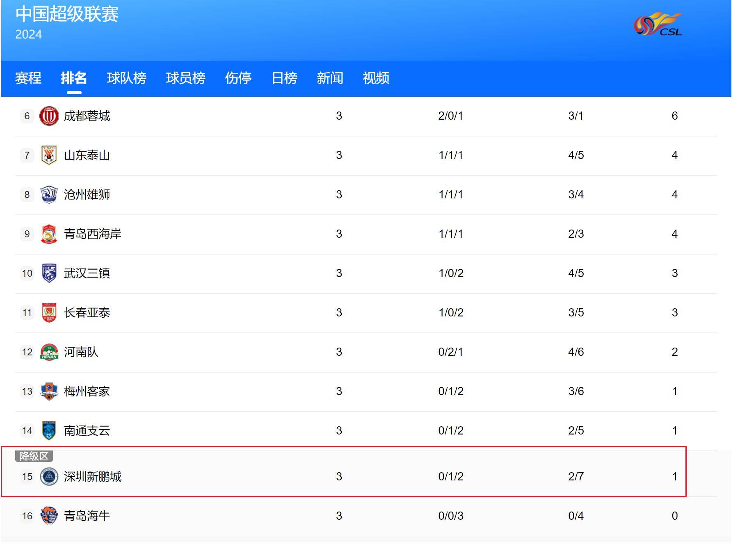Open the 视频 video tab

pos(376,78)
